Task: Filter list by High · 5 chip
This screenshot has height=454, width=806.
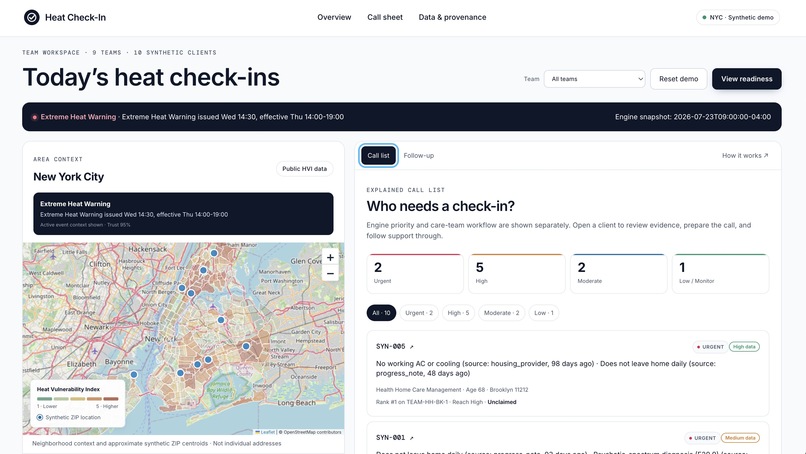Action: (458, 313)
